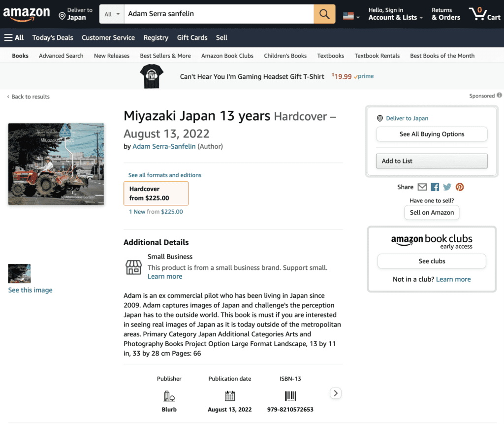The image size is (504, 424).
Task: Open Textbook Rentals
Action: [377, 56]
